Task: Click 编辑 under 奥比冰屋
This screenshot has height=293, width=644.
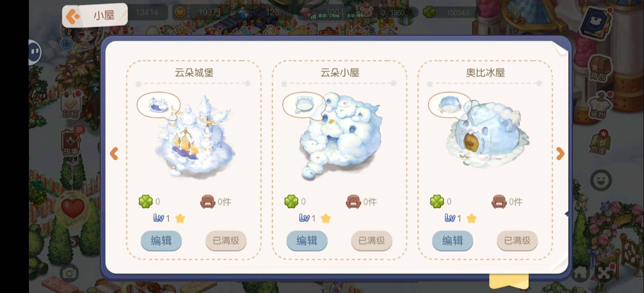Action: pos(453,241)
